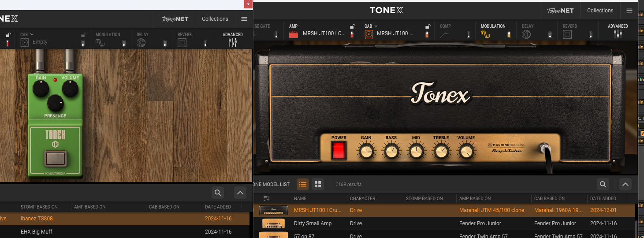Click the pedal PRESENCE knob

[56, 103]
